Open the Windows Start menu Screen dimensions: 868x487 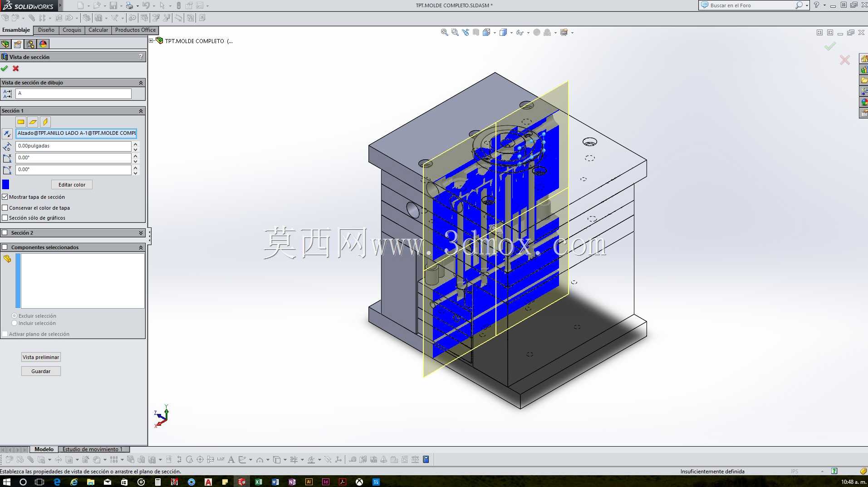(x=6, y=482)
